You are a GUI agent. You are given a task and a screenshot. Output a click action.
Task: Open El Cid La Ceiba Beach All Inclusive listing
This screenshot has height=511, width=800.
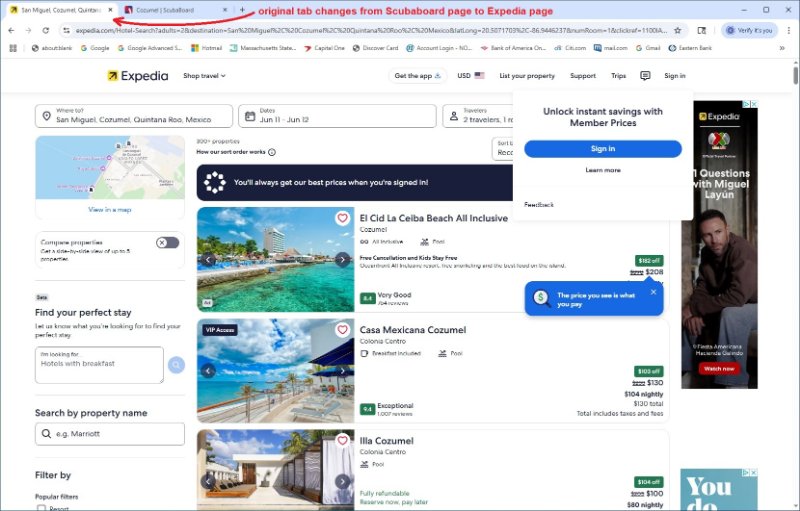(x=433, y=218)
